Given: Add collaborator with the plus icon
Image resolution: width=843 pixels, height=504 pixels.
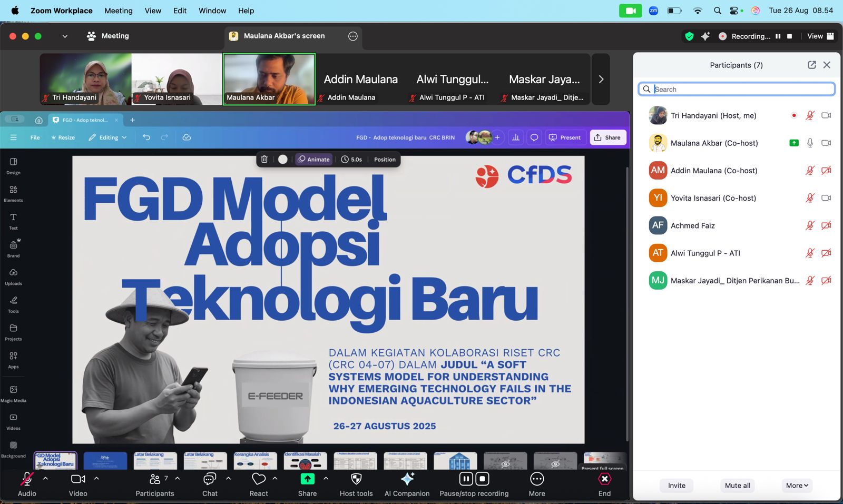Looking at the screenshot, I should click(x=497, y=137).
